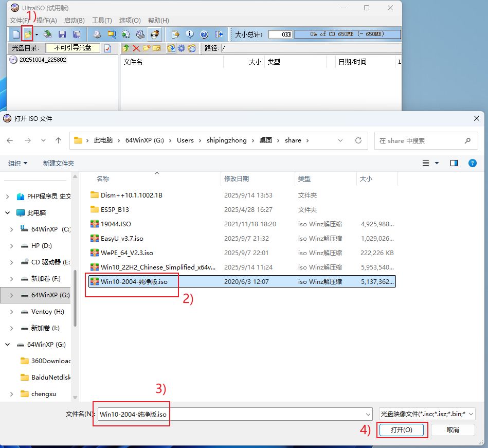488x448 pixels.
Task: Collapse the 此电脑 tree node
Action: click(x=8, y=212)
